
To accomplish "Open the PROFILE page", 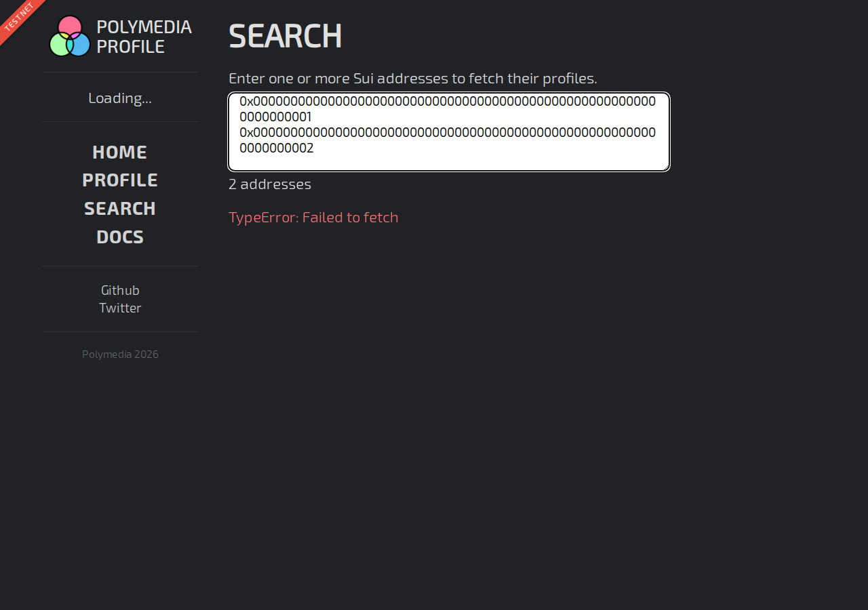I will tap(120, 180).
